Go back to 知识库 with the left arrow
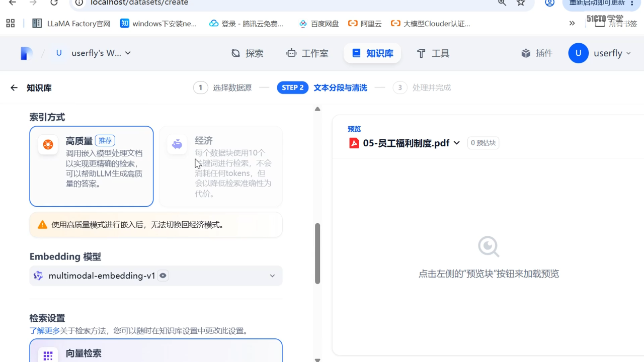The height and width of the screenshot is (362, 644). click(x=14, y=88)
